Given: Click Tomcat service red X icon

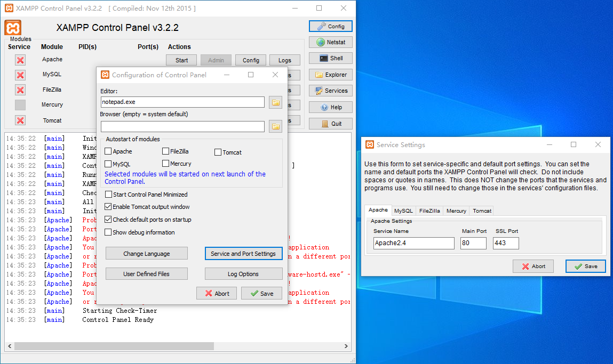Looking at the screenshot, I should (x=20, y=120).
